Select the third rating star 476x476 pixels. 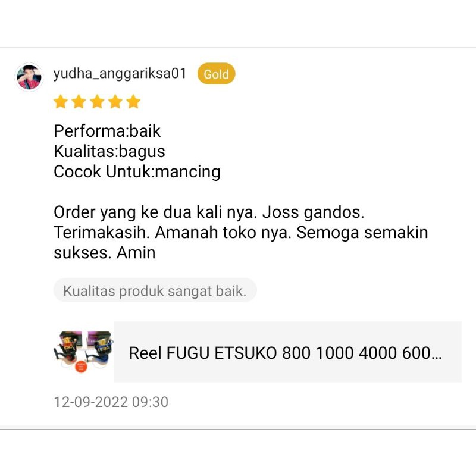[97, 102]
